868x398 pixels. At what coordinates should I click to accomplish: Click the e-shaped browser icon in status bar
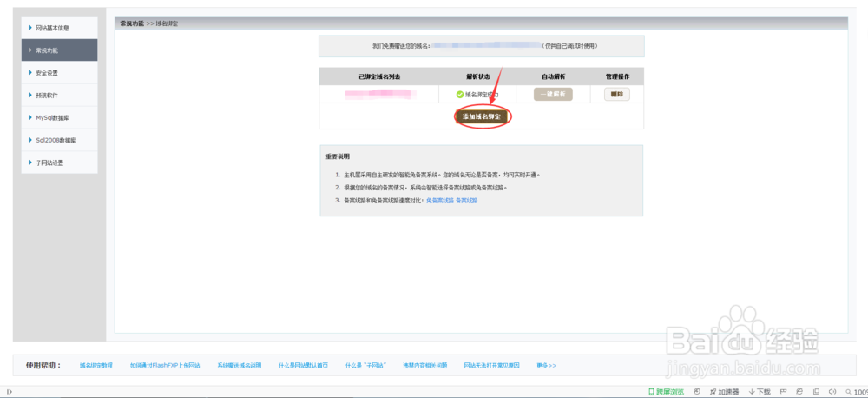tap(800, 392)
